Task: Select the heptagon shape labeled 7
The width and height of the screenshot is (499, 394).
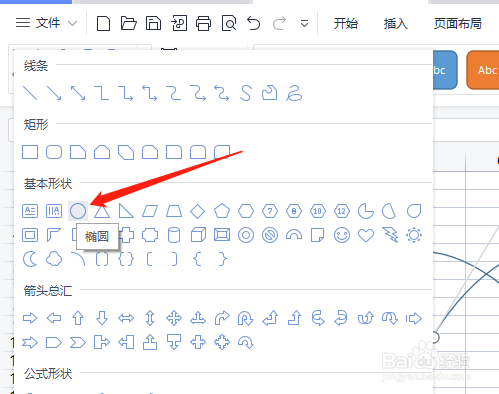Action: [x=270, y=211]
